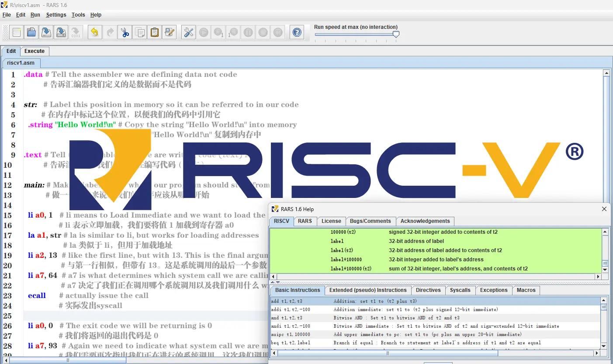
Task: Click the Backstep icon
Action: (x=233, y=32)
